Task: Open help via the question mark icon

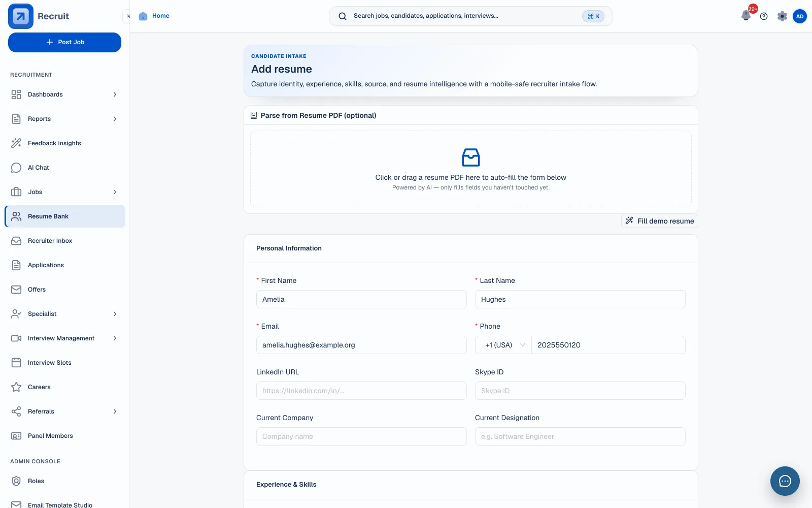Action: (x=764, y=16)
